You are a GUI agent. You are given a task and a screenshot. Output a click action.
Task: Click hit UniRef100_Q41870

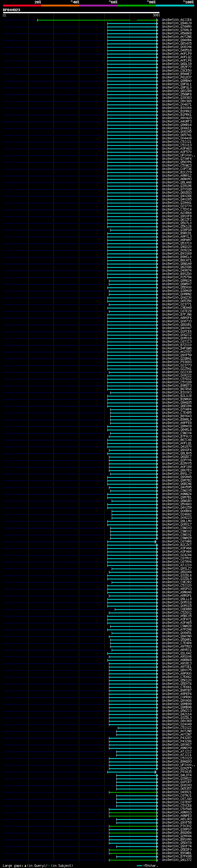pos(177,447)
